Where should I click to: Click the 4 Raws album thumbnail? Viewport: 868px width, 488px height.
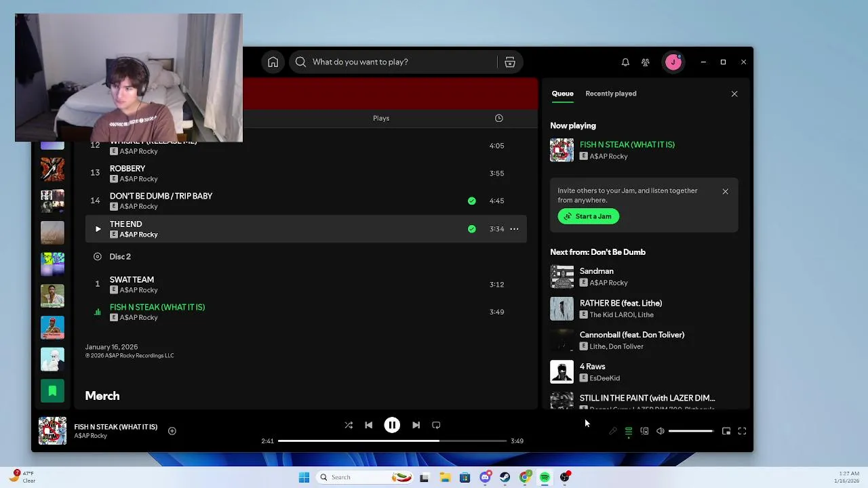[x=561, y=372]
